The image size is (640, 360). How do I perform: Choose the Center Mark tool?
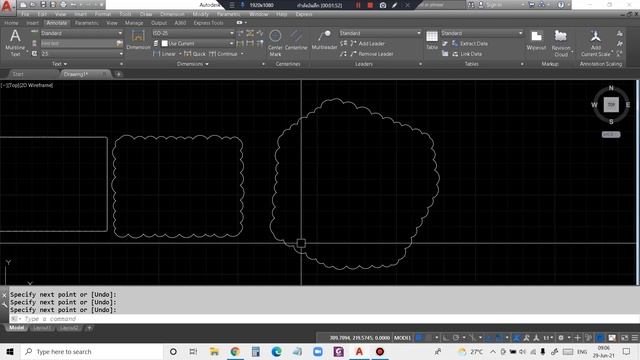pyautogui.click(x=275, y=43)
